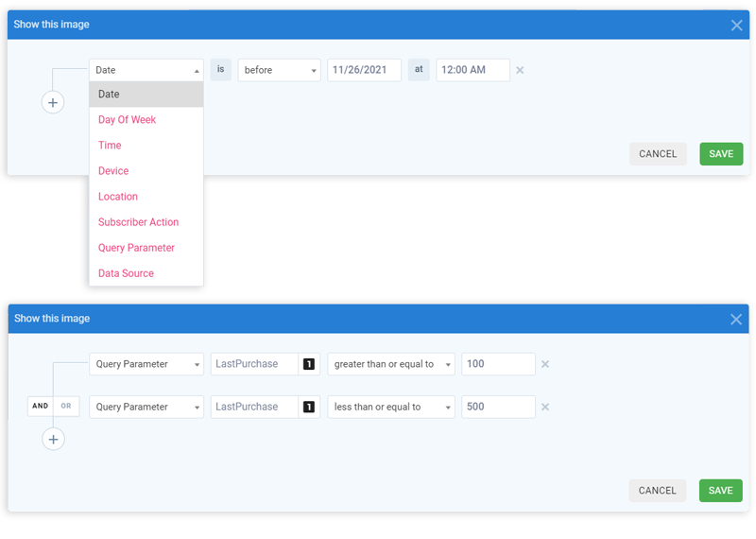Open the 'before' comparison dropdown
Image resolution: width=756 pixels, height=539 pixels.
tap(279, 70)
